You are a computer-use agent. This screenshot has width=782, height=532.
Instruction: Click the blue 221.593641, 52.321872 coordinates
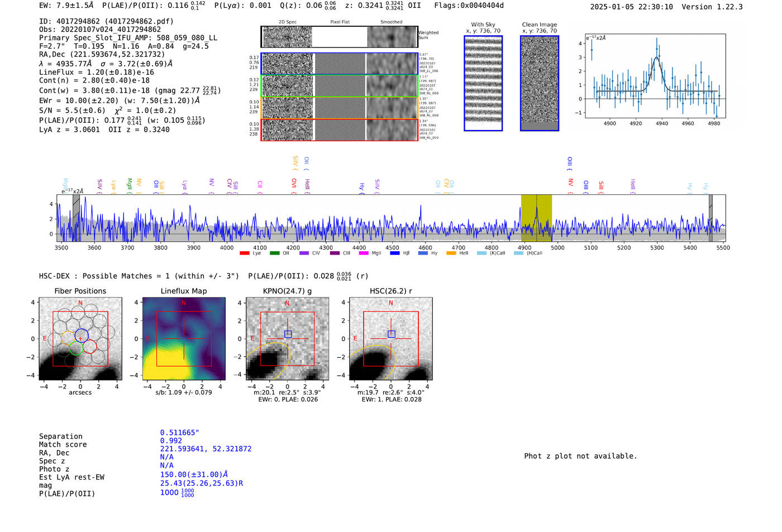(206, 449)
